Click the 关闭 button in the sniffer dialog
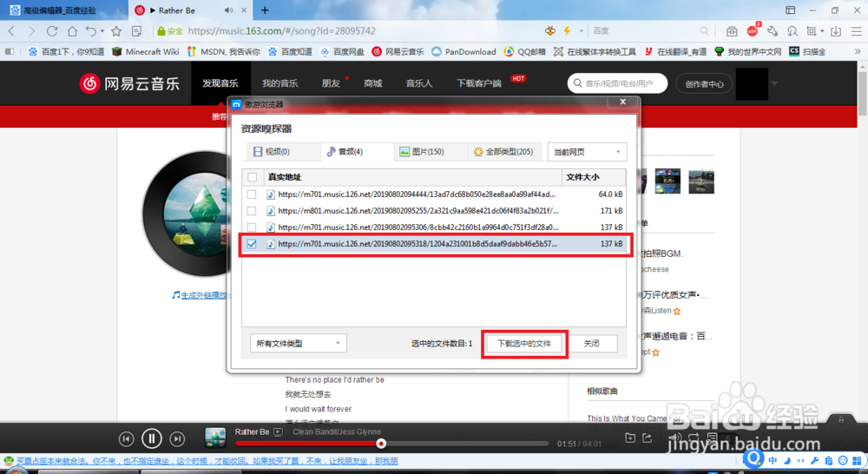 592,343
